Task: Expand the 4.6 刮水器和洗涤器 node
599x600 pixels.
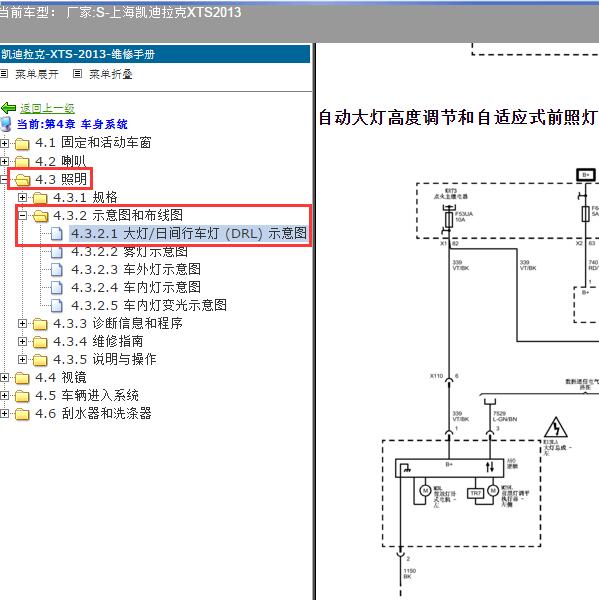Action: 4,414
